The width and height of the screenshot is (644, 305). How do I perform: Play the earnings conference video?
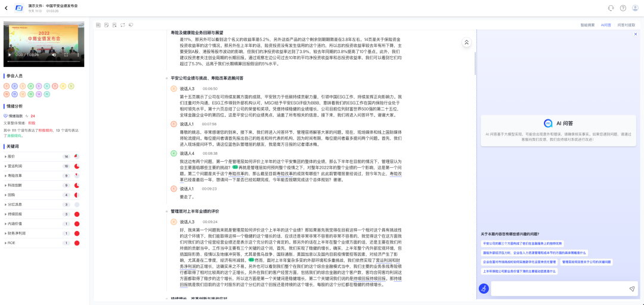pyautogui.click(x=10, y=55)
